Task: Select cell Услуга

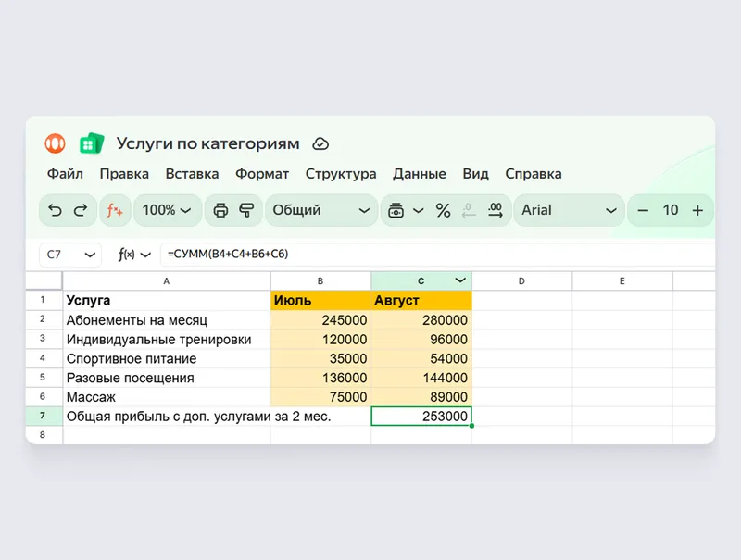Action: 167,300
